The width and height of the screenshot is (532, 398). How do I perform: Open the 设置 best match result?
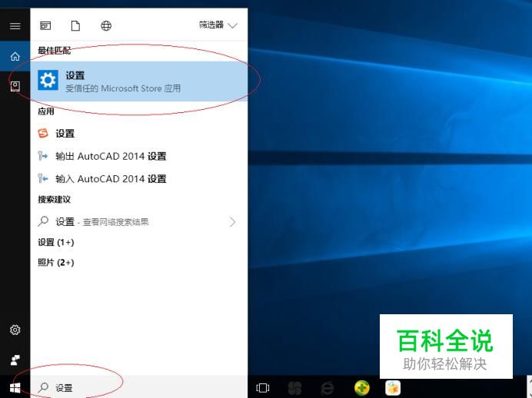(x=139, y=81)
